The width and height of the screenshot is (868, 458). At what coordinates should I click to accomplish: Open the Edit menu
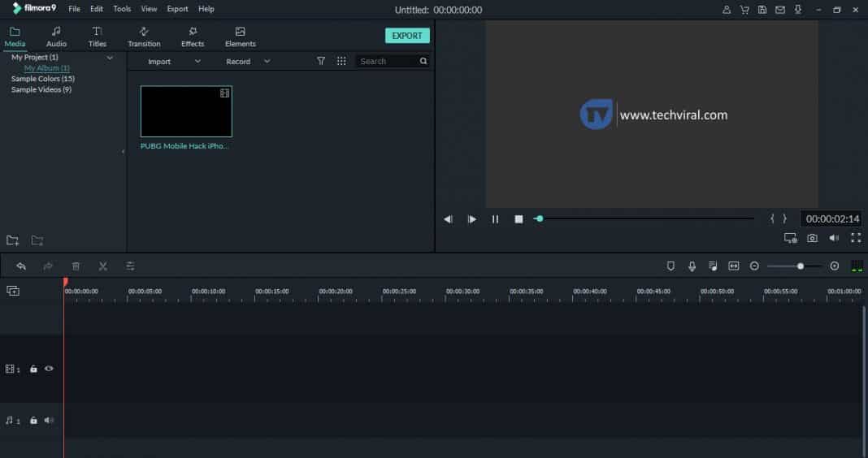[x=97, y=9]
